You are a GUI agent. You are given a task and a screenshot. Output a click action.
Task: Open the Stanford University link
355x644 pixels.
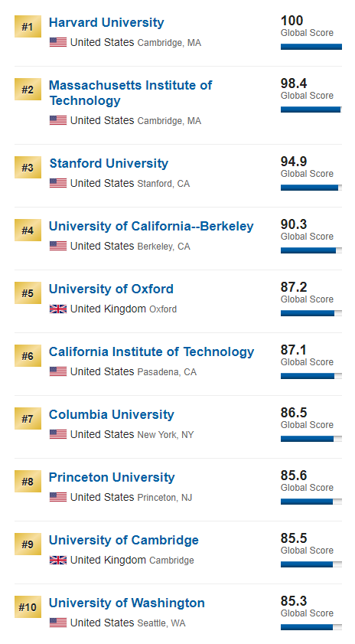(x=109, y=163)
